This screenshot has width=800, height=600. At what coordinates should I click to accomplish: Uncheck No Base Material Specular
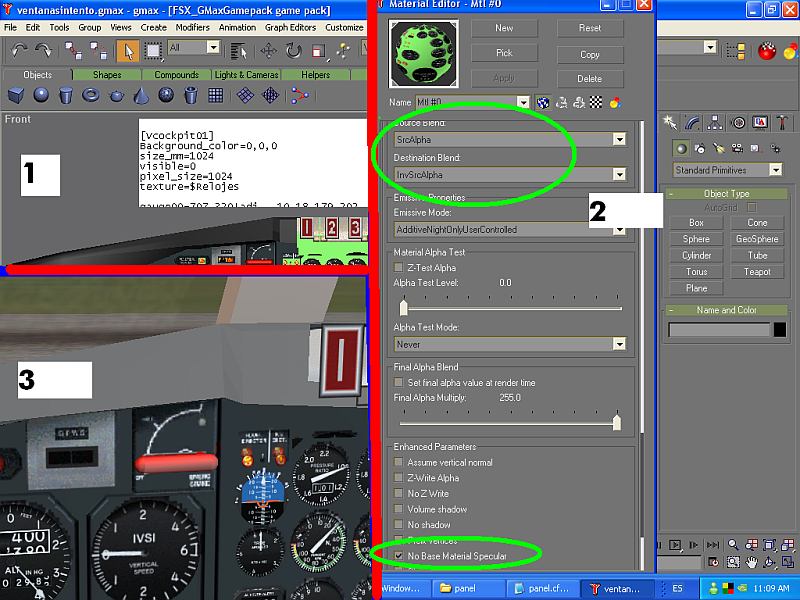(399, 555)
